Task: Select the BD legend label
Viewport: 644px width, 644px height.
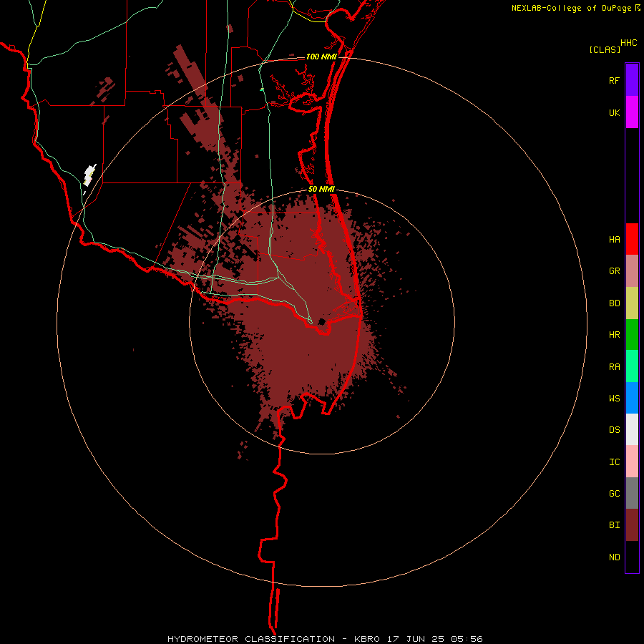Action: point(614,303)
